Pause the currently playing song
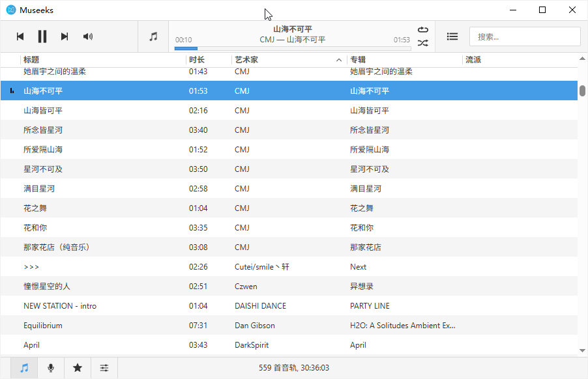Screen dimensions: 588x379 point(42,36)
